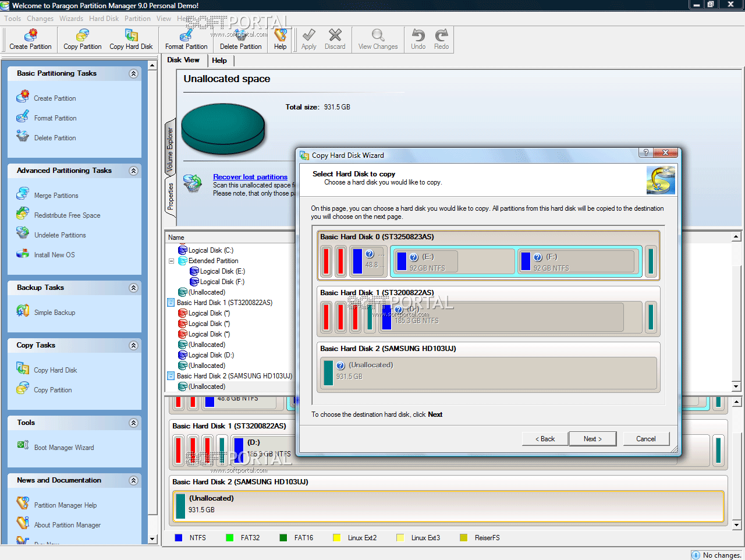This screenshot has height=560, width=745.
Task: Open the Hard Disk menu
Action: click(x=104, y=19)
